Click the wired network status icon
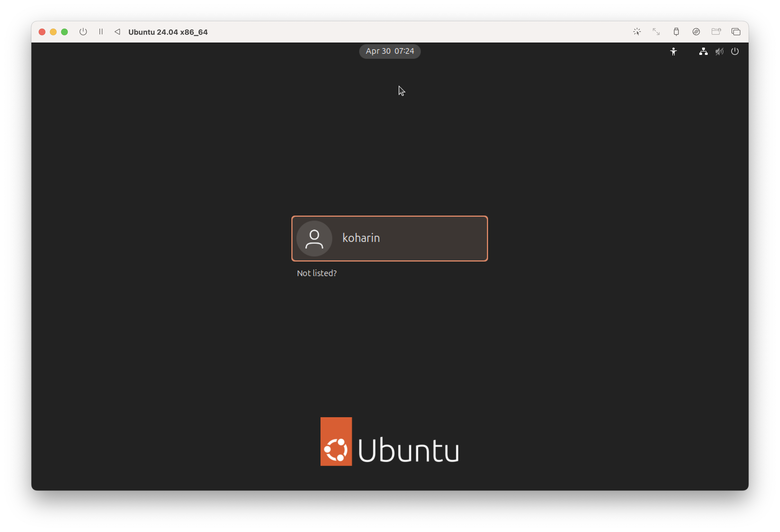Viewport: 780px width, 532px height. tap(703, 52)
